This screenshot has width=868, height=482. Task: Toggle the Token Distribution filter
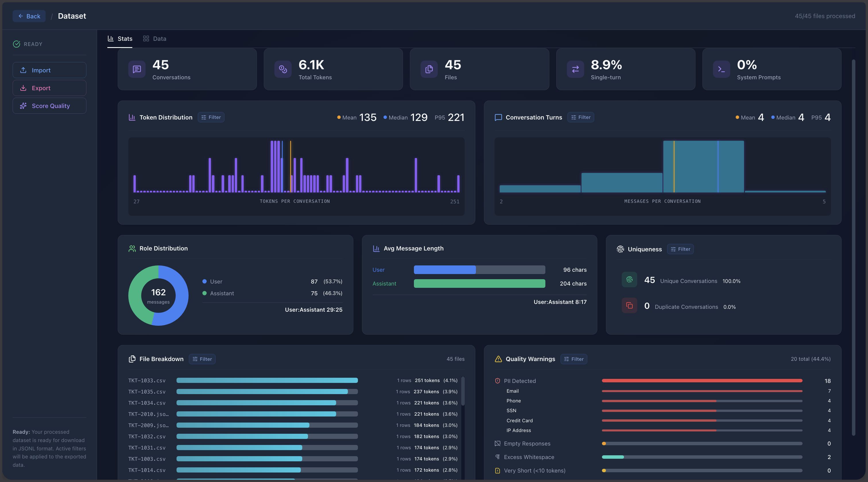[211, 117]
